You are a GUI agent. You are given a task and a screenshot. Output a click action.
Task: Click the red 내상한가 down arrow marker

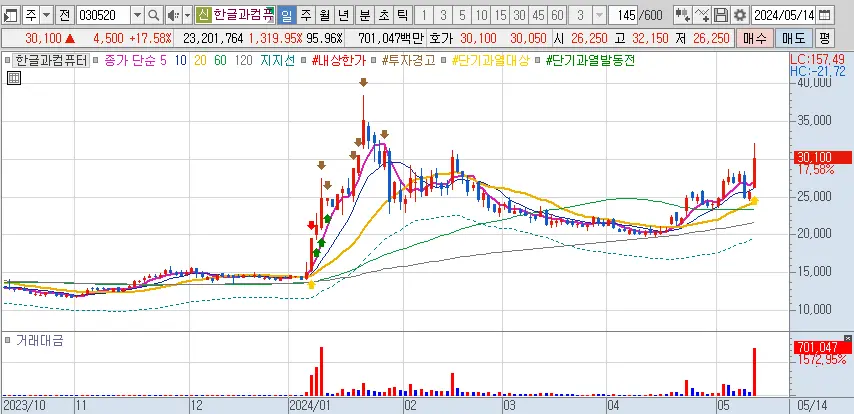[312, 225]
